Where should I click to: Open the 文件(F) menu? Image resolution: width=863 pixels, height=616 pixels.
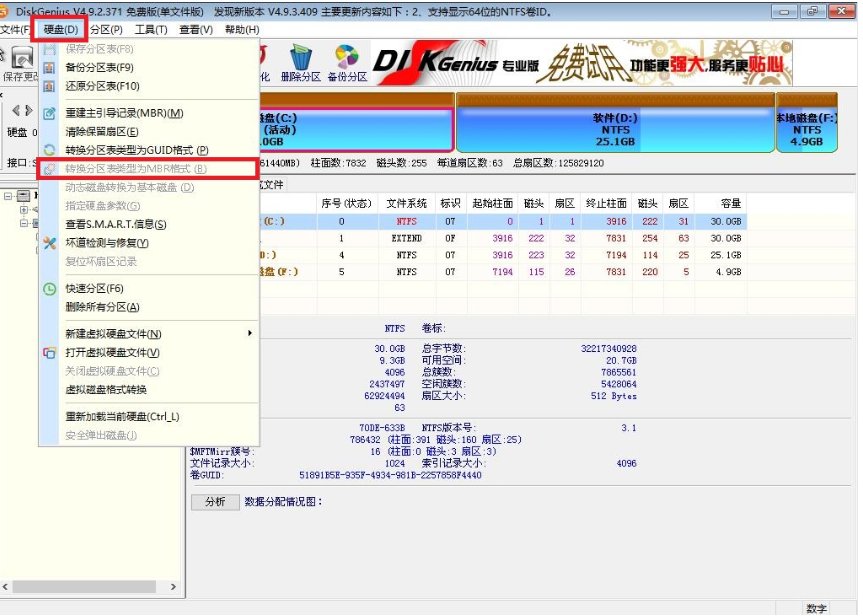tap(14, 30)
